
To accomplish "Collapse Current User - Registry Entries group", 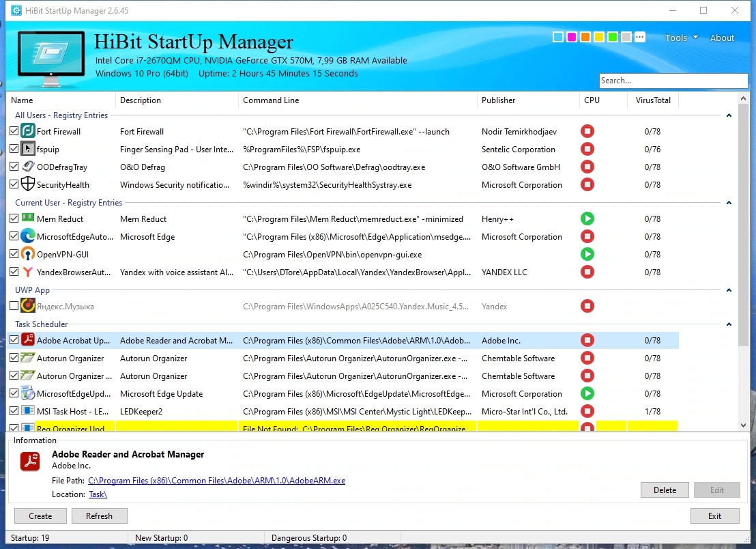I will [x=729, y=203].
